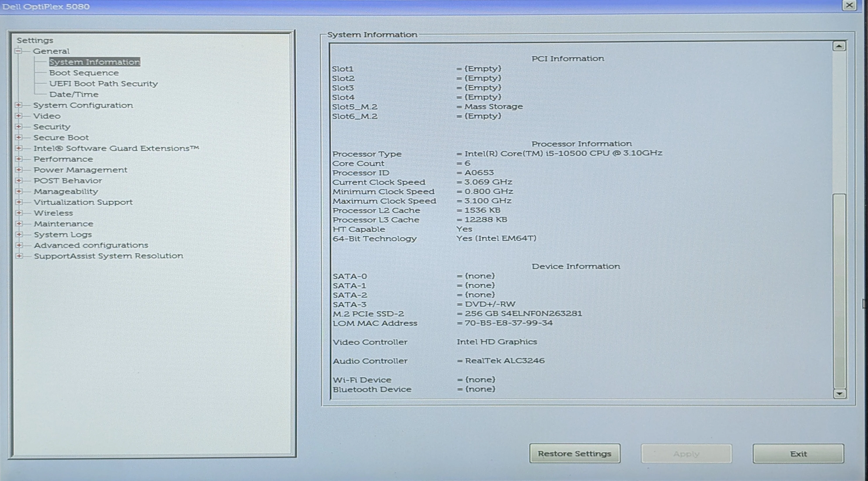The image size is (868, 481).
Task: Select the Maintenance category label
Action: (63, 224)
